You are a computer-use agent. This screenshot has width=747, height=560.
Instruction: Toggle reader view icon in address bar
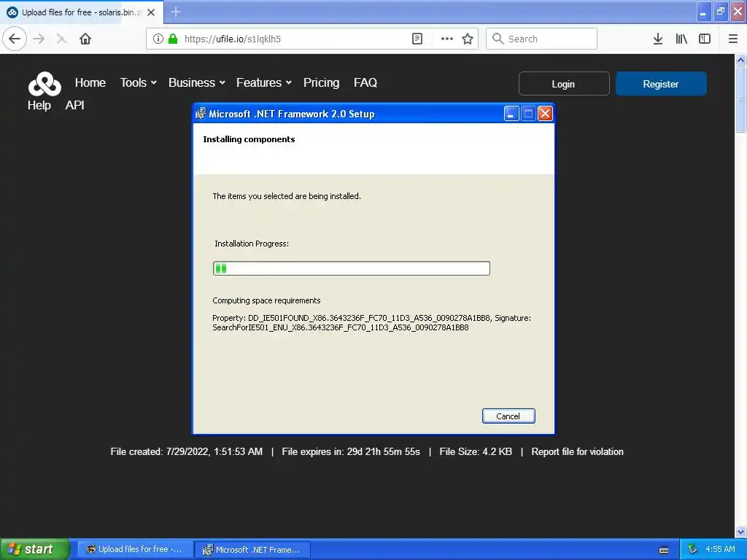pyautogui.click(x=417, y=39)
